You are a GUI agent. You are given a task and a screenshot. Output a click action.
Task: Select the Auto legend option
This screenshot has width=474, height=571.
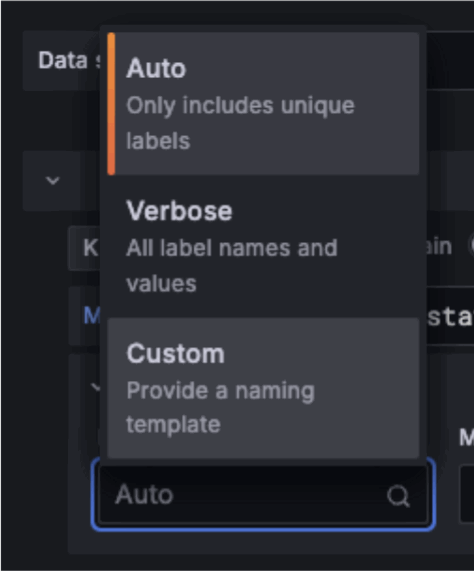[x=263, y=104]
